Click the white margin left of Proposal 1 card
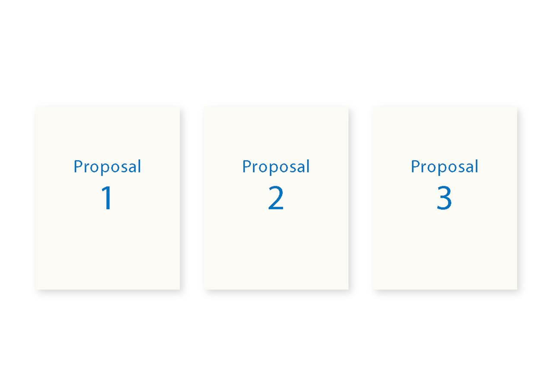Image resolution: width=553 pixels, height=392 pixels. pyautogui.click(x=17, y=198)
